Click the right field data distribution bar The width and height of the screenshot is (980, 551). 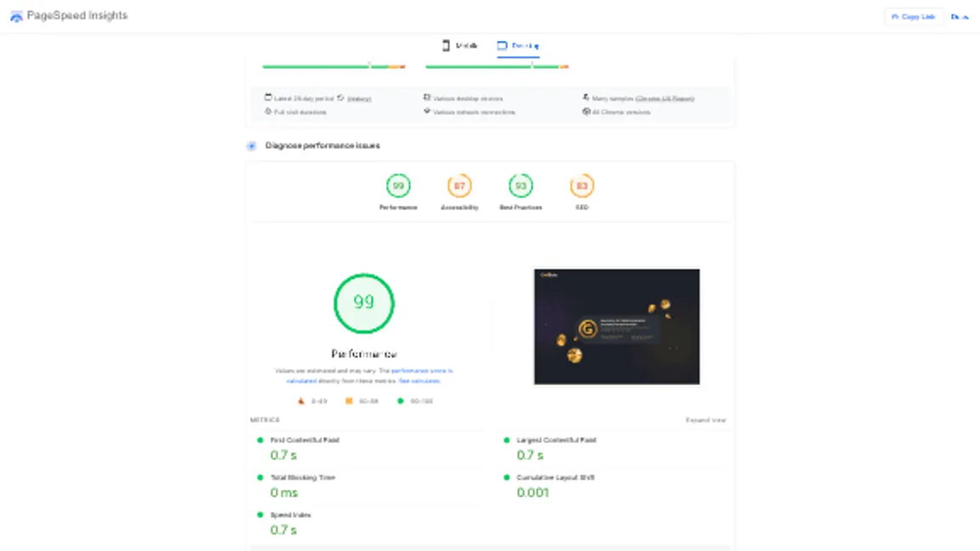point(497,66)
